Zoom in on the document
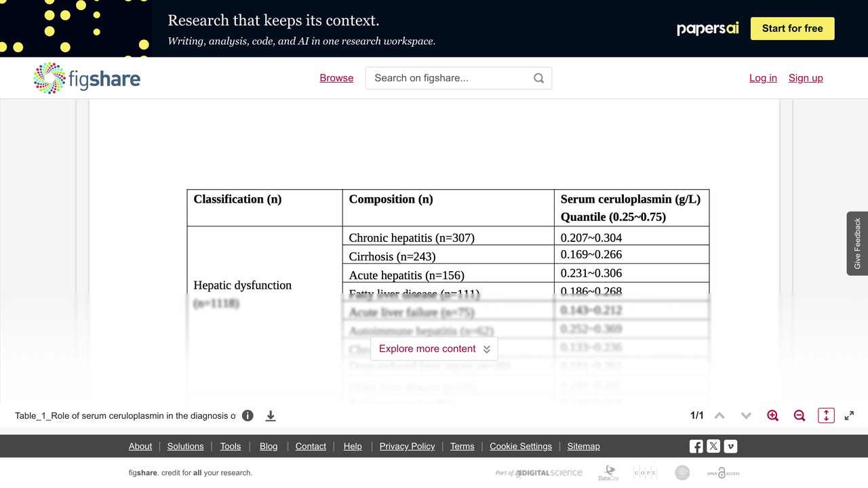 [x=772, y=415]
